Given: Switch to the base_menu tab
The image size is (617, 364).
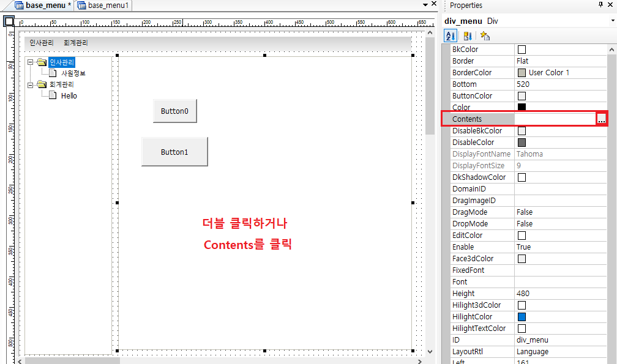Looking at the screenshot, I should [x=43, y=6].
